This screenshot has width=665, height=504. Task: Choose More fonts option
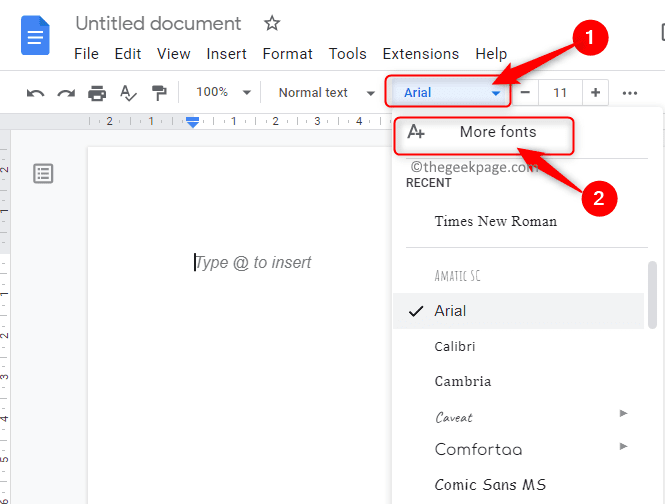click(484, 132)
